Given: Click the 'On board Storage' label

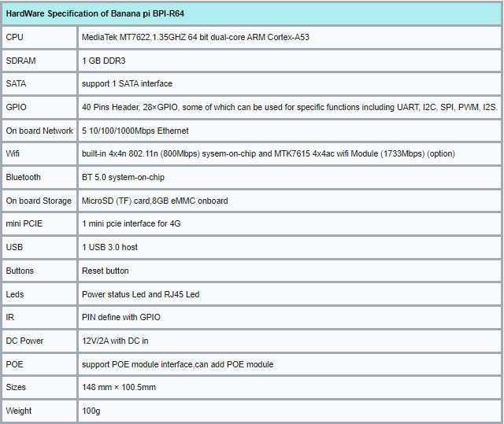Looking at the screenshot, I should [x=39, y=201].
